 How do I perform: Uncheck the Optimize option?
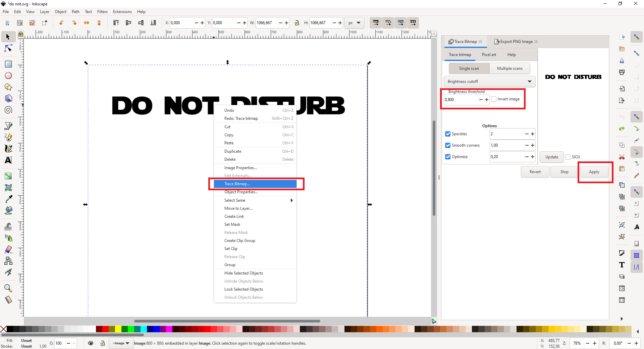click(448, 157)
